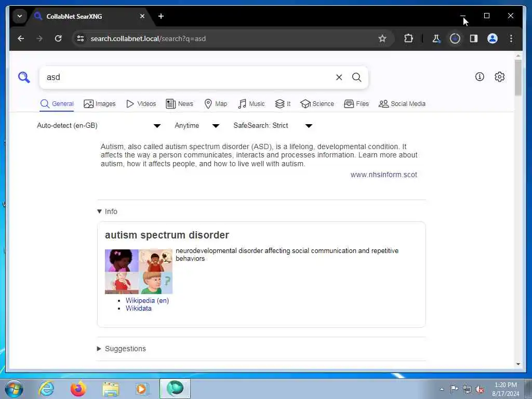The image size is (532, 399).
Task: Switch to Map search tab
Action: pyautogui.click(x=216, y=104)
